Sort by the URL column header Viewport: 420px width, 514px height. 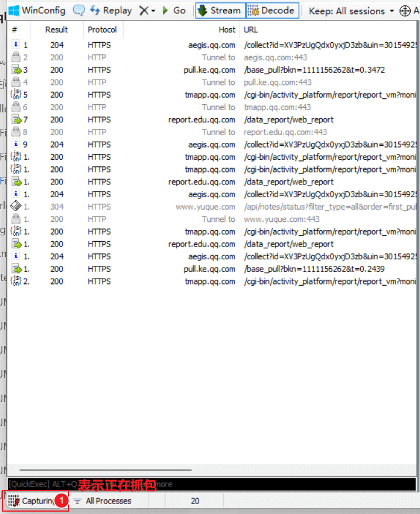click(251, 30)
